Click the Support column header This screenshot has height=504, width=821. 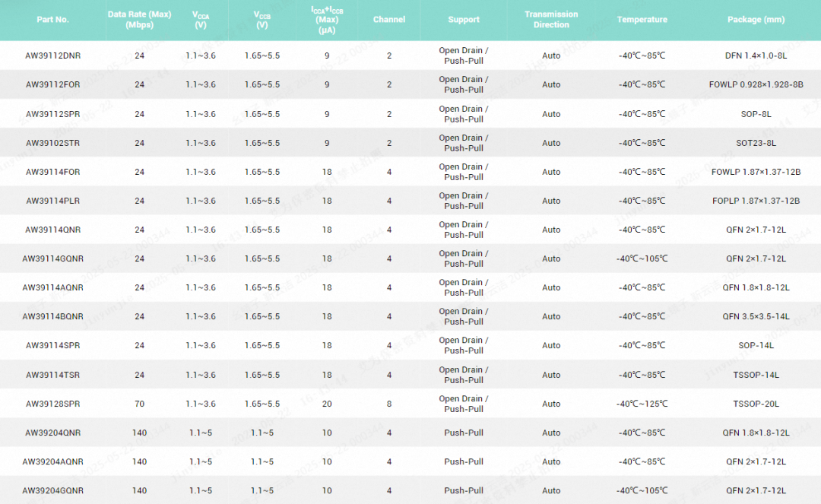tap(464, 20)
